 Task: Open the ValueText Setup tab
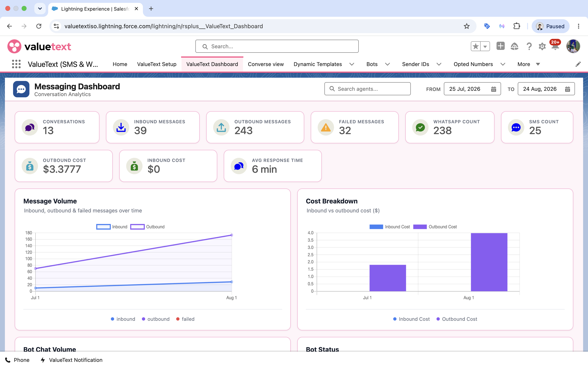click(x=157, y=64)
